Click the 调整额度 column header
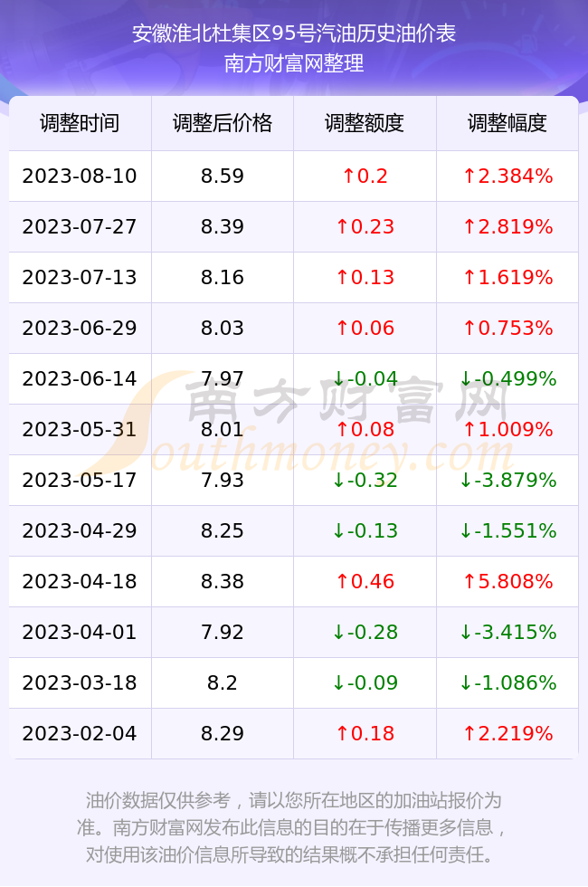This screenshot has height=887, width=588. [x=365, y=123]
